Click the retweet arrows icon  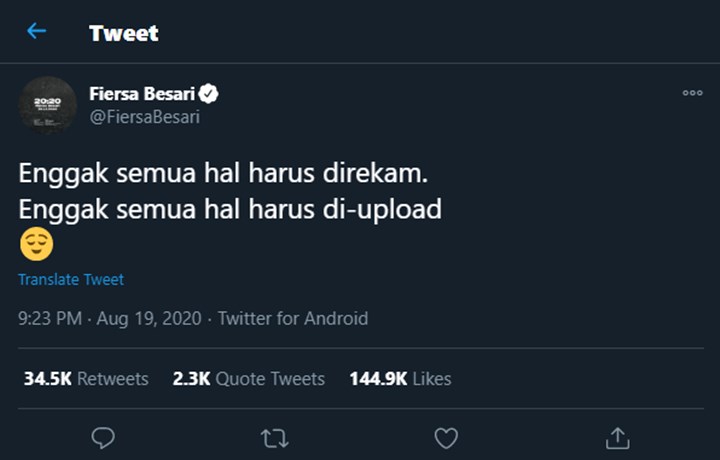(274, 438)
